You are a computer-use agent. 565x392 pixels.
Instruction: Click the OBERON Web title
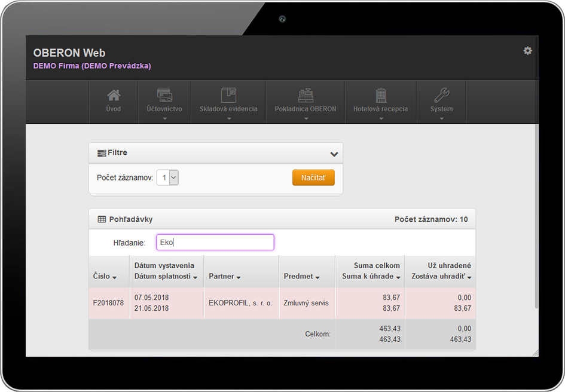pyautogui.click(x=69, y=53)
